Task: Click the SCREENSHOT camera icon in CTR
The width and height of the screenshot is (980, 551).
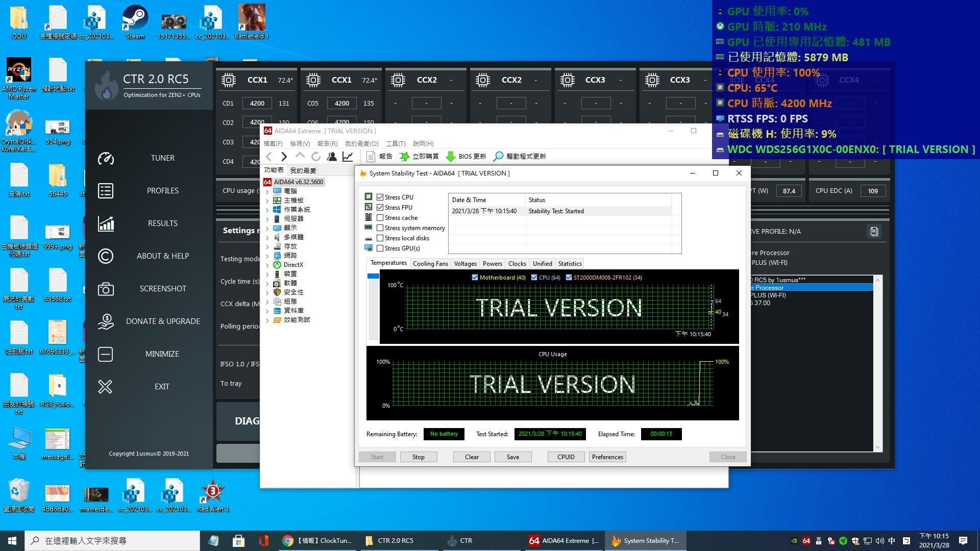Action: (106, 288)
